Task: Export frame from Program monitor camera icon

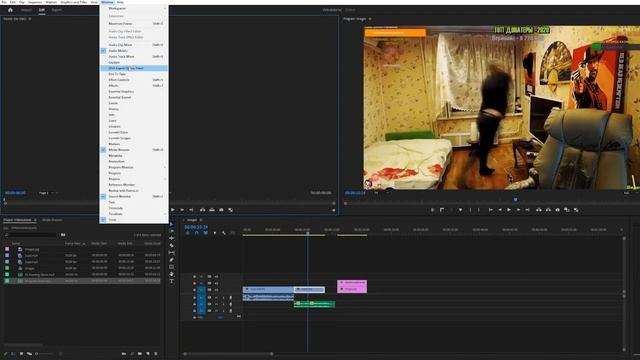Action: (x=558, y=210)
